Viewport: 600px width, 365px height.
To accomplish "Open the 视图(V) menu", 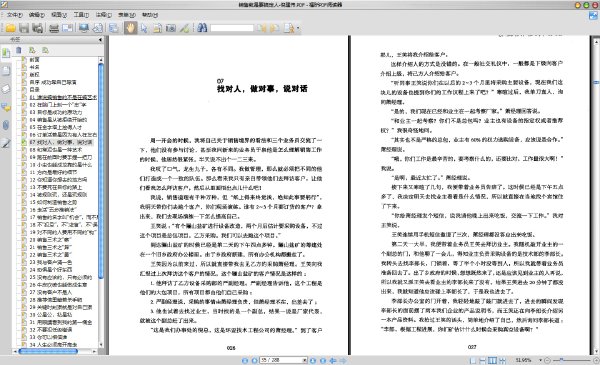I will click(59, 15).
